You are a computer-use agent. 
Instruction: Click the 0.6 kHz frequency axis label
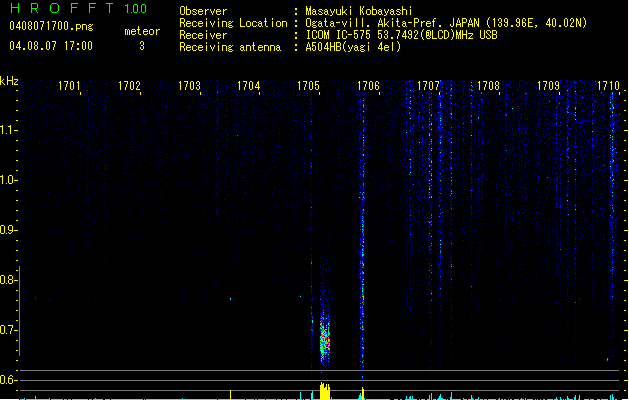coord(8,380)
